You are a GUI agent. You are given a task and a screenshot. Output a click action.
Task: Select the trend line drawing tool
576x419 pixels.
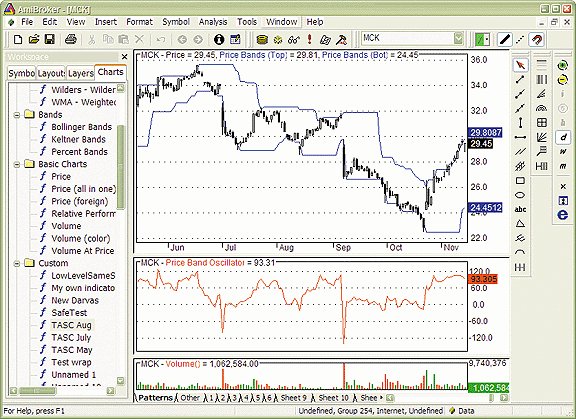(x=520, y=79)
